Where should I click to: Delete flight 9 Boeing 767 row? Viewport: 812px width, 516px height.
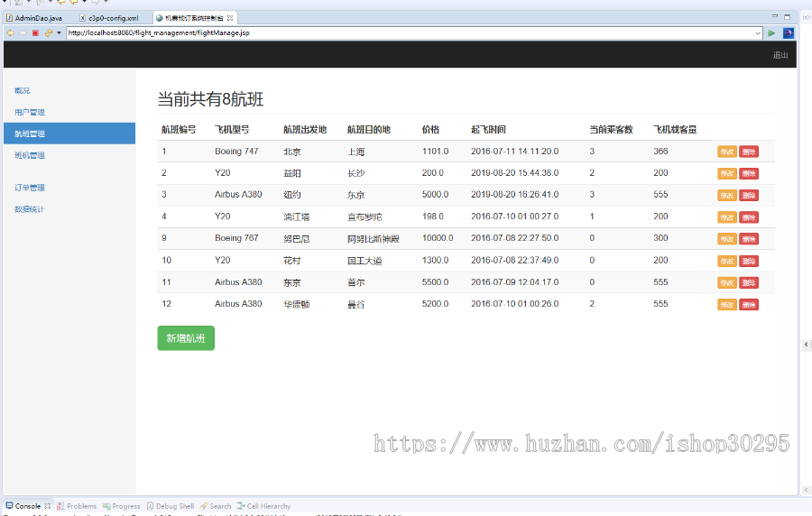(749, 239)
